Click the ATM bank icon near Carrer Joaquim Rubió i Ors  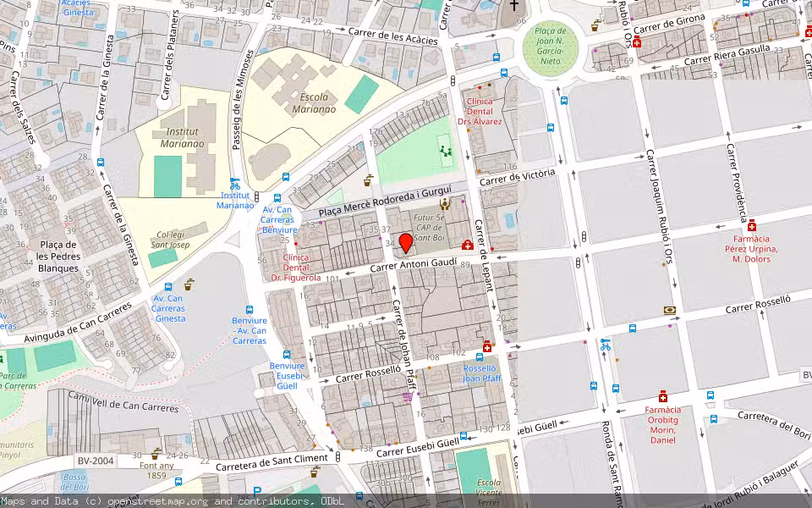670,311
